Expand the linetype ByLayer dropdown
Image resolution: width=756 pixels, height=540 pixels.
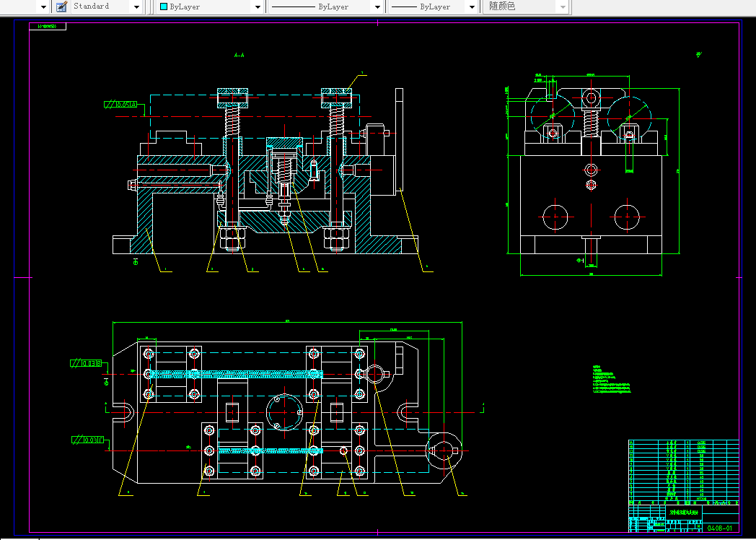(377, 6)
